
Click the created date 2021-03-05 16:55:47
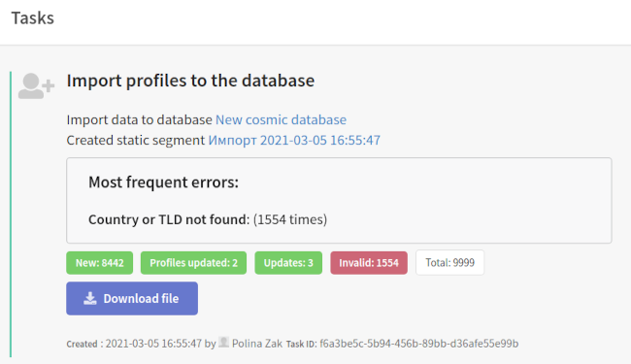(x=153, y=344)
